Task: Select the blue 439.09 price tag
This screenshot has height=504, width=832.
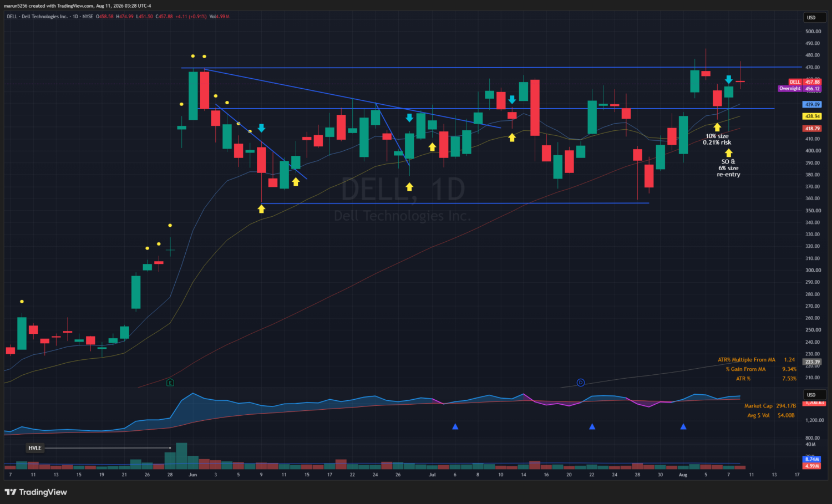Action: click(x=813, y=104)
